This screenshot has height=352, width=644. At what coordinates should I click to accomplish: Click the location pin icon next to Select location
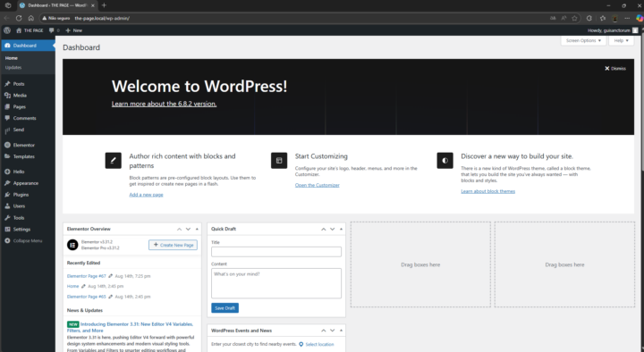(x=301, y=344)
